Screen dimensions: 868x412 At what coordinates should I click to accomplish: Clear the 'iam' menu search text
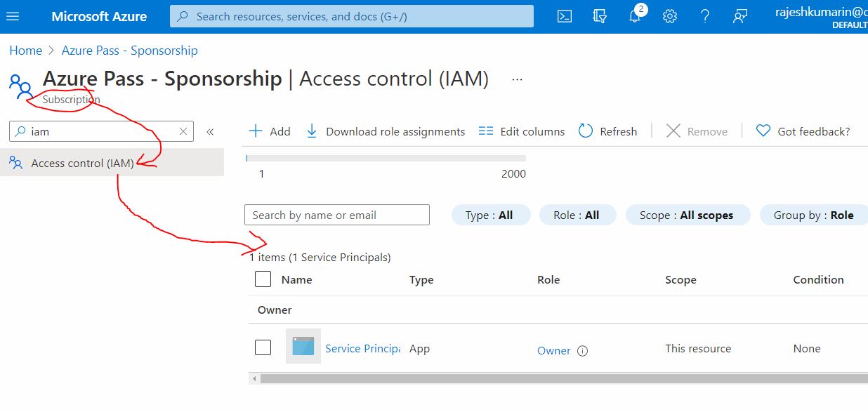pyautogui.click(x=183, y=131)
